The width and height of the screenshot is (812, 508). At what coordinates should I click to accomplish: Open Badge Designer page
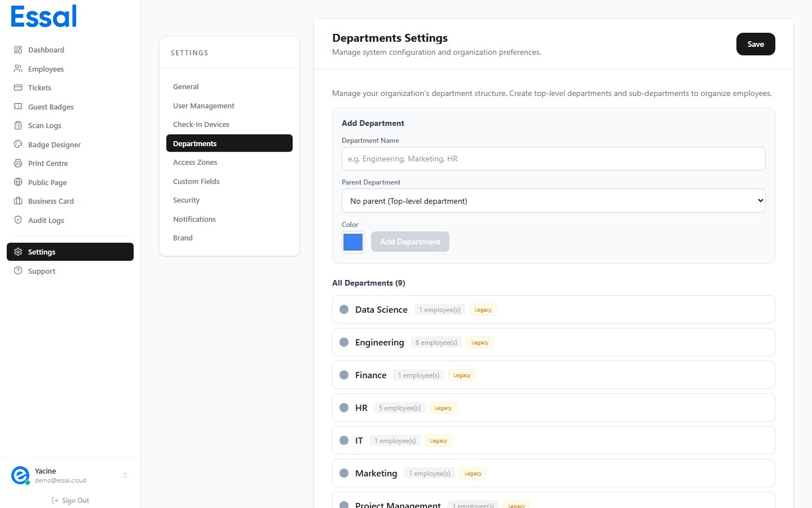click(x=70, y=144)
